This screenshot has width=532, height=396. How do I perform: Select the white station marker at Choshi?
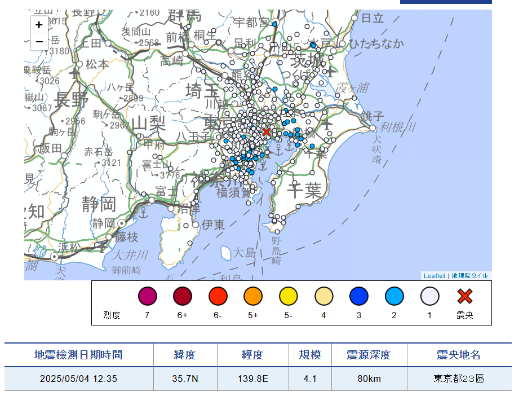372,128
